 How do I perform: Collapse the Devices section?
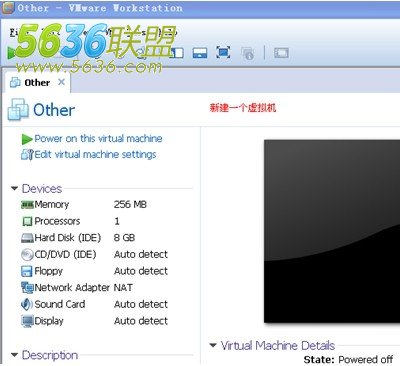click(x=14, y=189)
